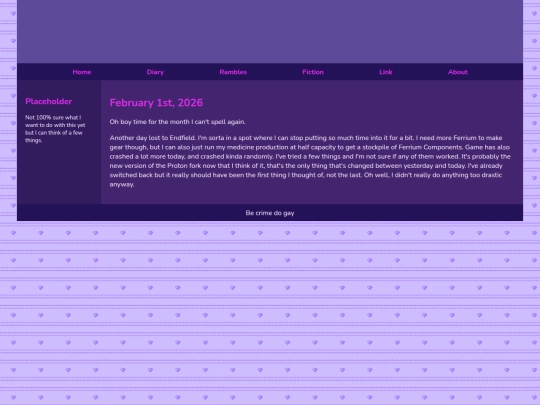Viewport: 540px width, 405px height.
Task: Open the About page
Action: coord(458,72)
